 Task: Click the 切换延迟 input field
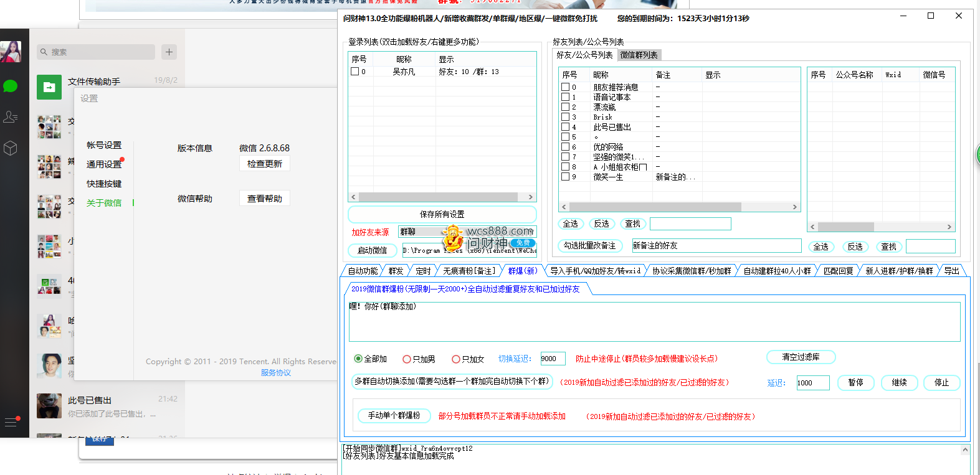click(x=553, y=359)
